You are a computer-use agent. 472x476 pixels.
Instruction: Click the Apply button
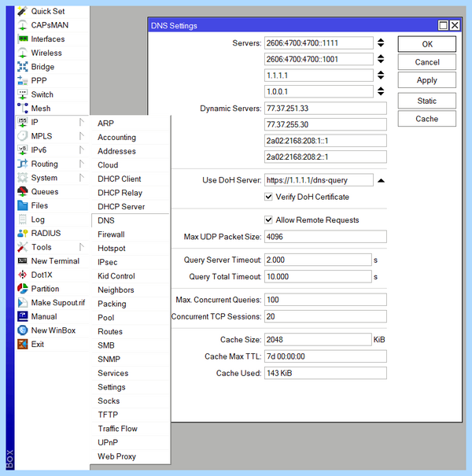coord(427,80)
